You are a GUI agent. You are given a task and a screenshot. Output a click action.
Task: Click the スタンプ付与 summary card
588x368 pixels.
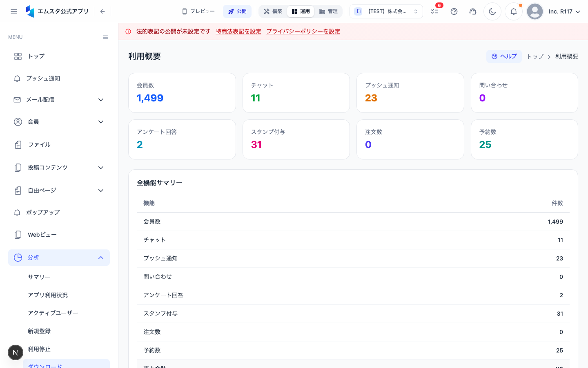296,139
